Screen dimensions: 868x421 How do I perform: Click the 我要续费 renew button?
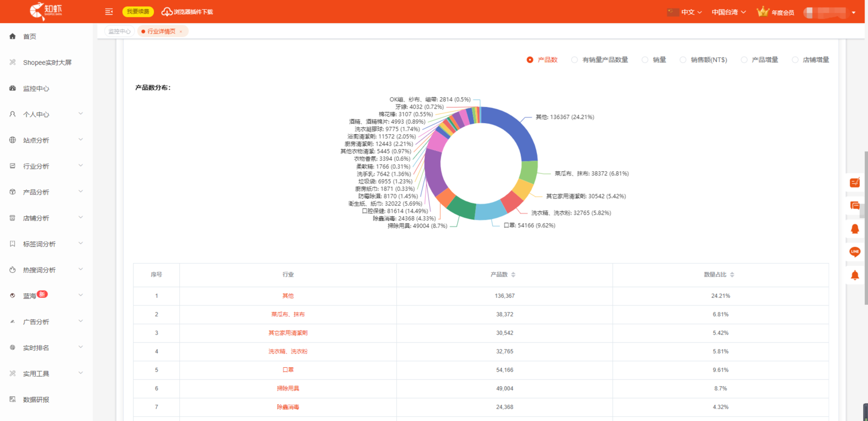(x=138, y=12)
